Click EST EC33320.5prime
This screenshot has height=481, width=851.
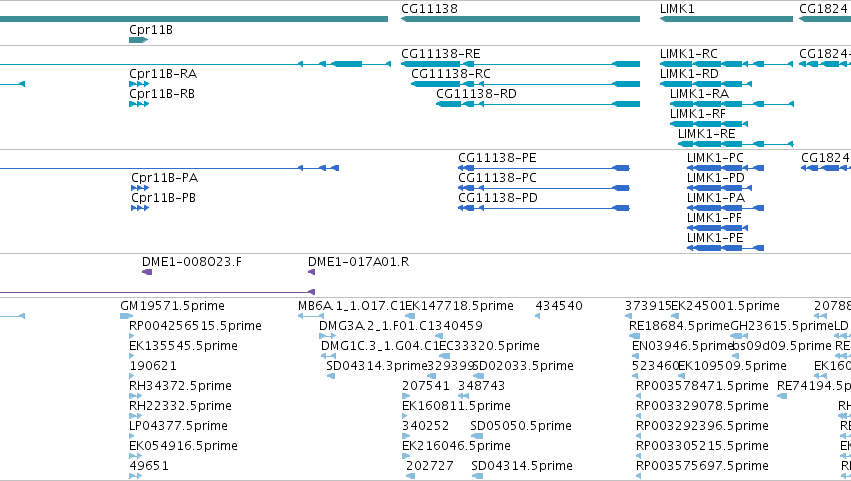[x=489, y=346]
